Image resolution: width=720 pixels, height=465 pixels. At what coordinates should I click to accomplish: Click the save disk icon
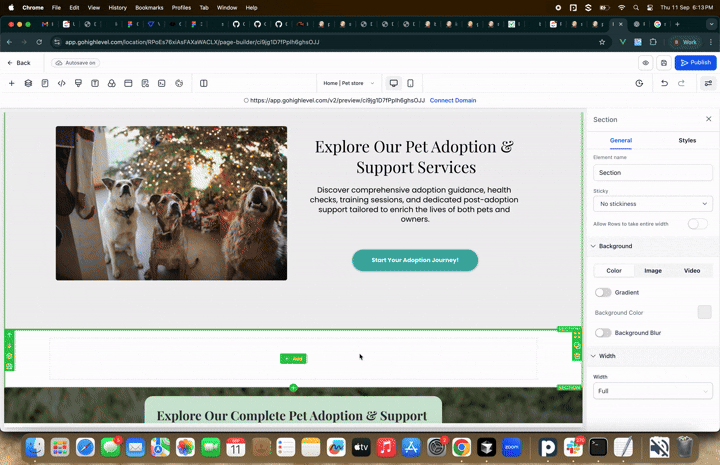pos(663,62)
